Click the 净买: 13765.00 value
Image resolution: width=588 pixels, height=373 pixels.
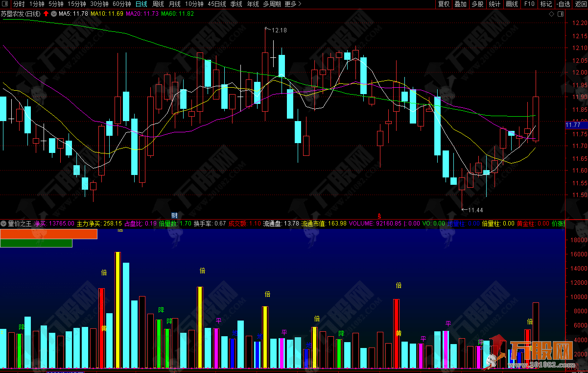point(54,224)
